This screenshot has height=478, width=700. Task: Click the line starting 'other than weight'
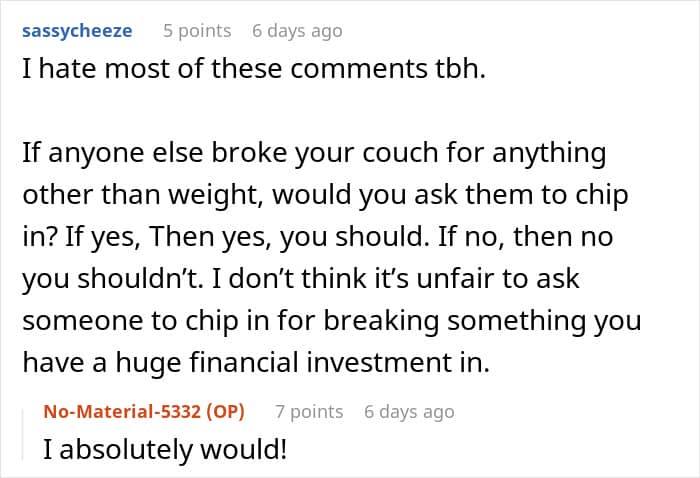[324, 196]
